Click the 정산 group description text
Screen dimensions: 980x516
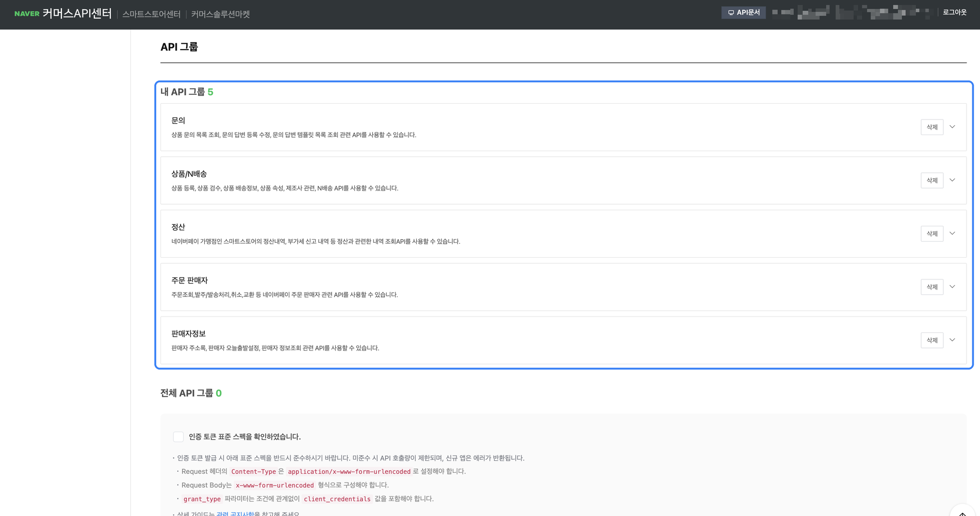pos(316,241)
